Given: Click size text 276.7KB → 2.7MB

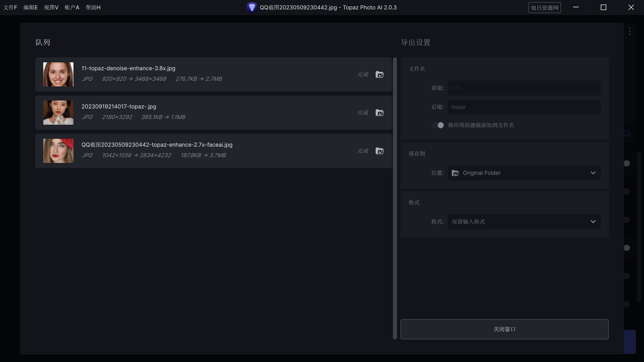Looking at the screenshot, I should [x=199, y=79].
